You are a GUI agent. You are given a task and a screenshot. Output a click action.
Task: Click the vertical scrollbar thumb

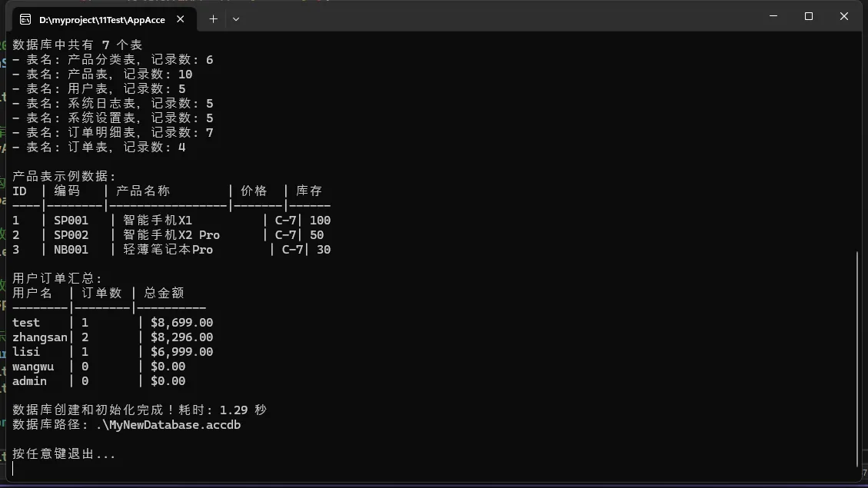858,357
